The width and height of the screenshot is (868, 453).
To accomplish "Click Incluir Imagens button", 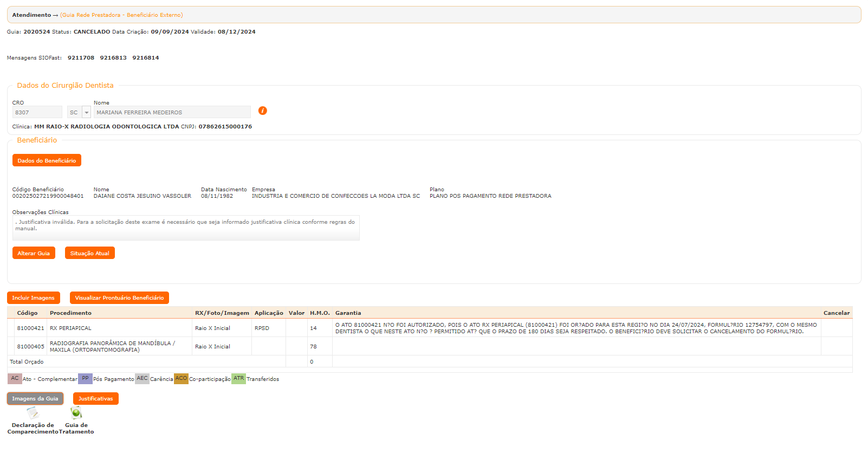I will (34, 297).
